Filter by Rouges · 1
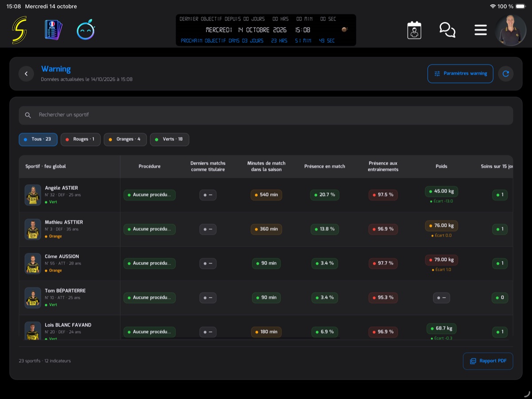 80,139
